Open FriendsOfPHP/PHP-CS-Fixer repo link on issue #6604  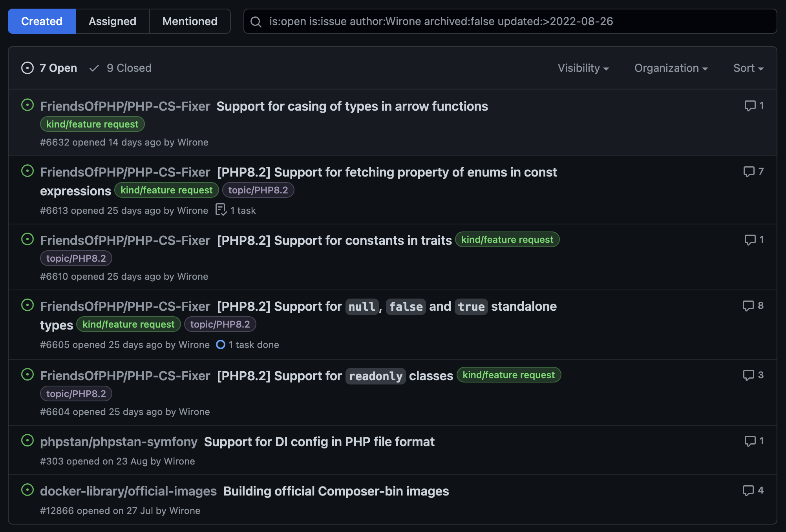[x=125, y=376]
